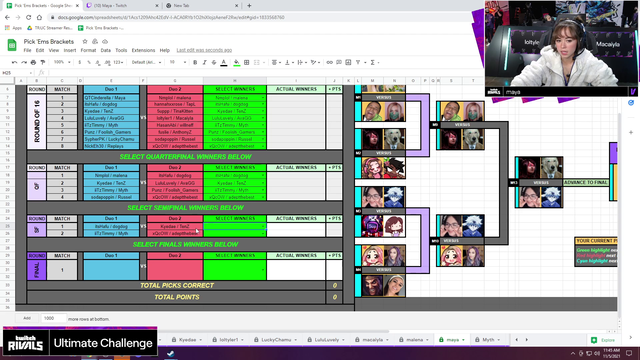The height and width of the screenshot is (360, 640).
Task: Toggle strikethrough formatting
Action: (x=214, y=62)
